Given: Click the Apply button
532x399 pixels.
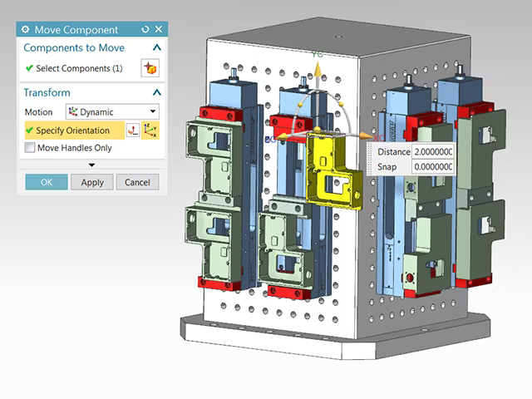Looking at the screenshot, I should pyautogui.click(x=92, y=182).
